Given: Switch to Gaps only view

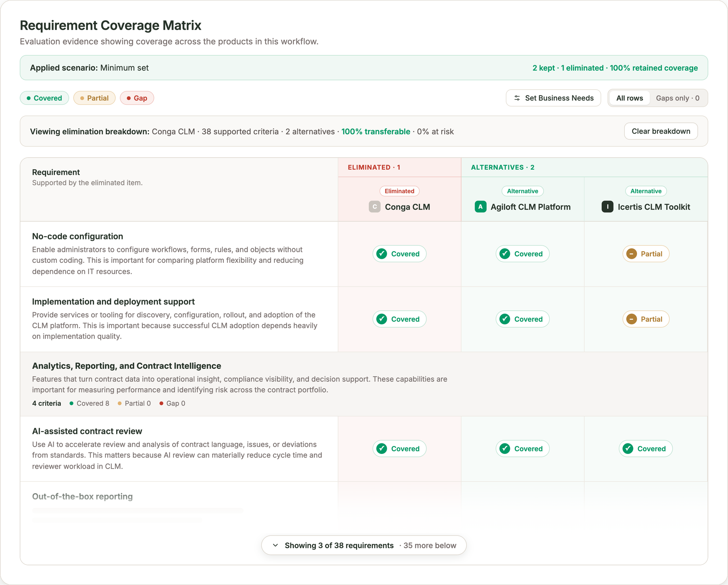Looking at the screenshot, I should click(677, 98).
